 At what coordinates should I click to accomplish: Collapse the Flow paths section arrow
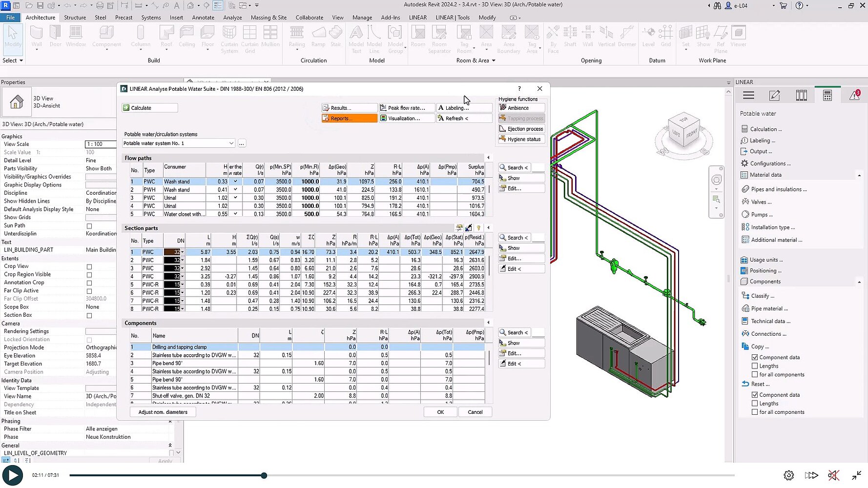[488, 158]
